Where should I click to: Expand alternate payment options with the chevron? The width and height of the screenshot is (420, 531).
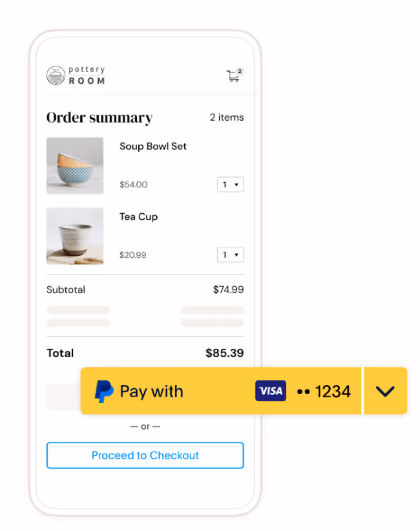point(386,391)
